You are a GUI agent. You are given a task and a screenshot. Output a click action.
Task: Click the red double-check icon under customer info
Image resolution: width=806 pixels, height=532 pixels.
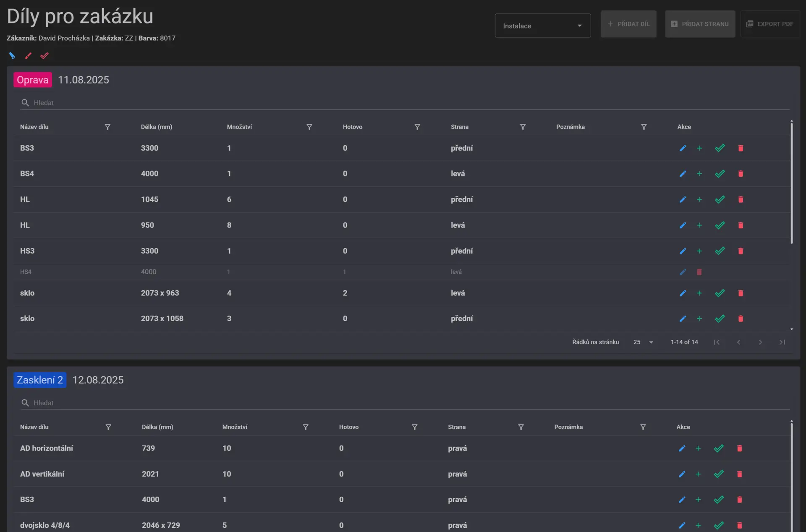pos(44,55)
